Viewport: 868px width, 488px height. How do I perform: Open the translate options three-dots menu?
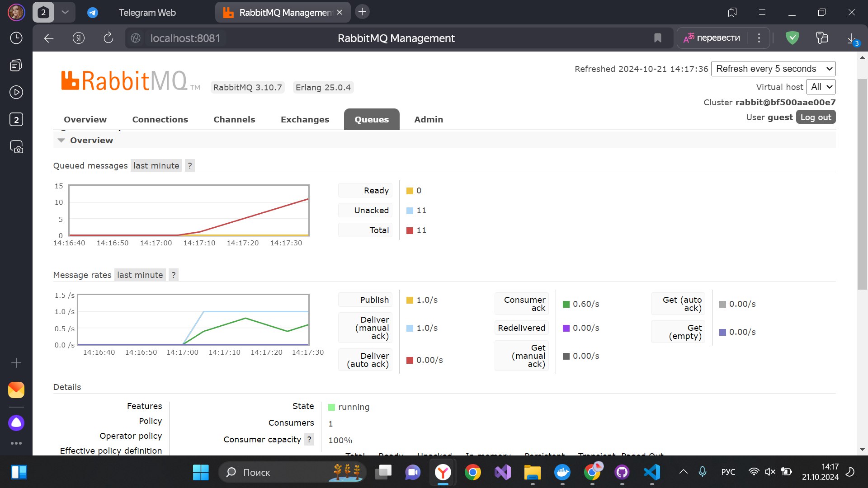tap(759, 38)
